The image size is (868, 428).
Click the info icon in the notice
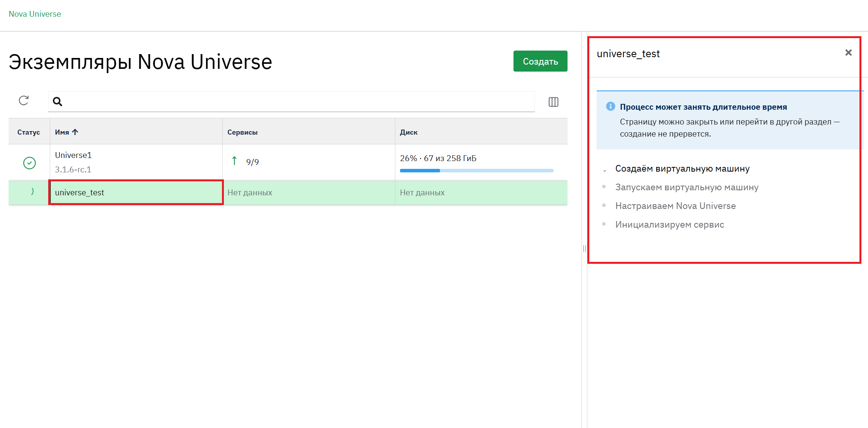610,106
